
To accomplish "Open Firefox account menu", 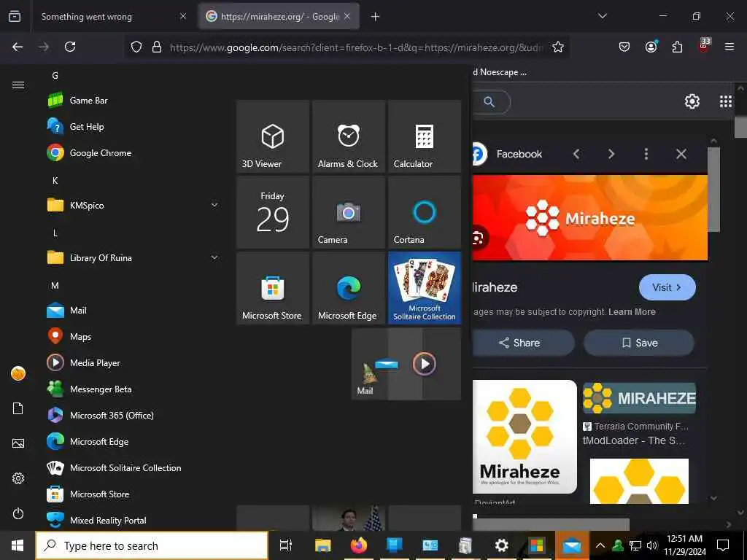I will coord(651,47).
